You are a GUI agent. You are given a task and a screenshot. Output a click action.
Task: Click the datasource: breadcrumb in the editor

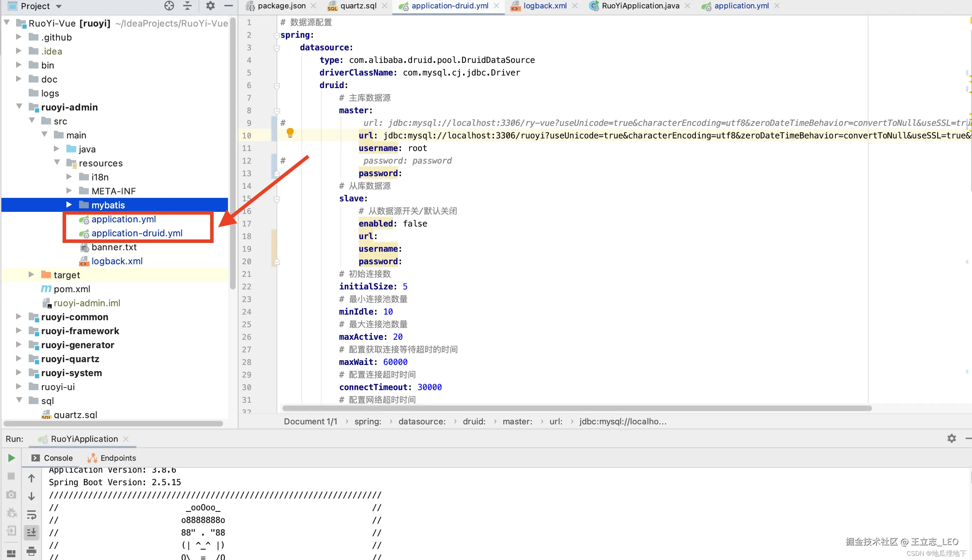[422, 421]
